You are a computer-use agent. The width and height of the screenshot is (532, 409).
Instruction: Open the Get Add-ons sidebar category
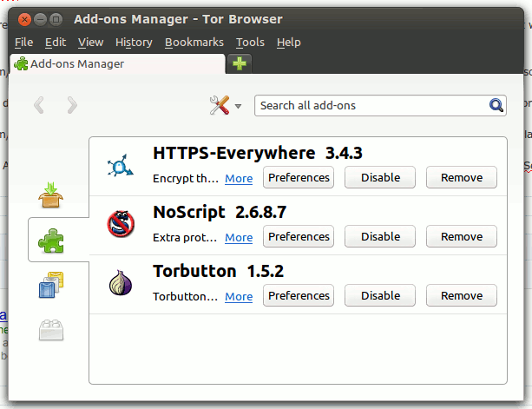50,195
